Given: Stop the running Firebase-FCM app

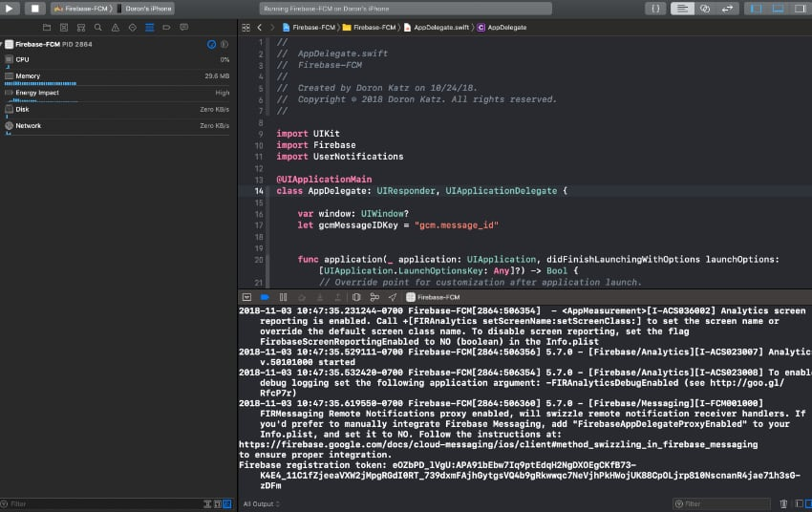Looking at the screenshot, I should [x=34, y=9].
